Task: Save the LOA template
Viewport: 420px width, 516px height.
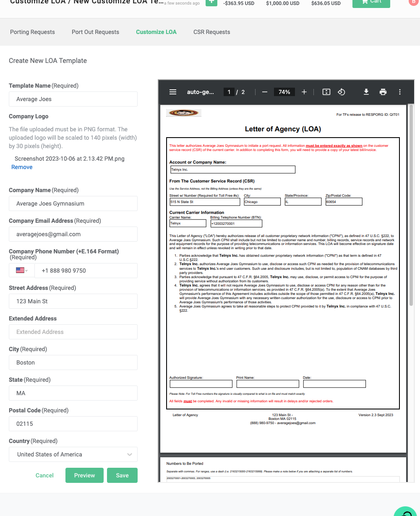Action: (x=122, y=475)
